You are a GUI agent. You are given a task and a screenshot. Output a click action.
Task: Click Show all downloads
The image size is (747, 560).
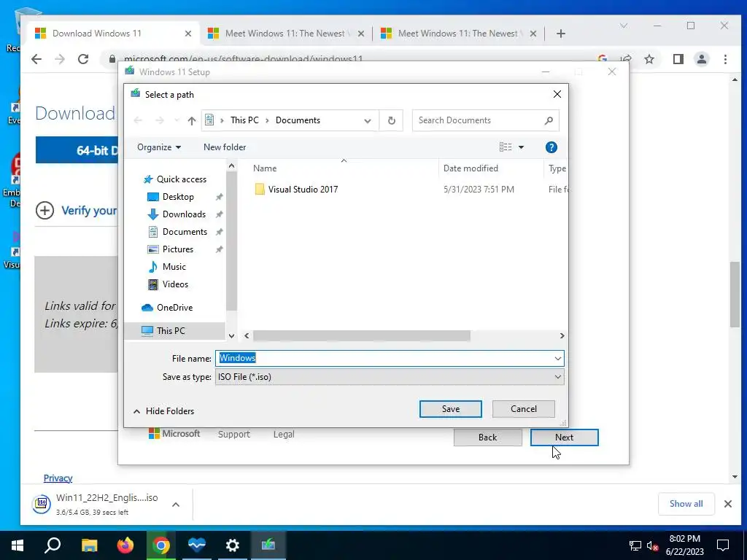pos(686,504)
